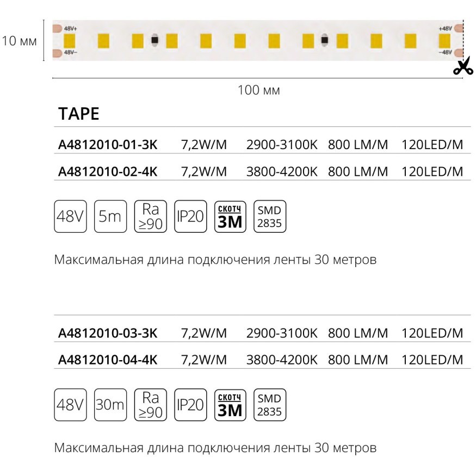Click the first SMD 2835 icon

tap(270, 217)
